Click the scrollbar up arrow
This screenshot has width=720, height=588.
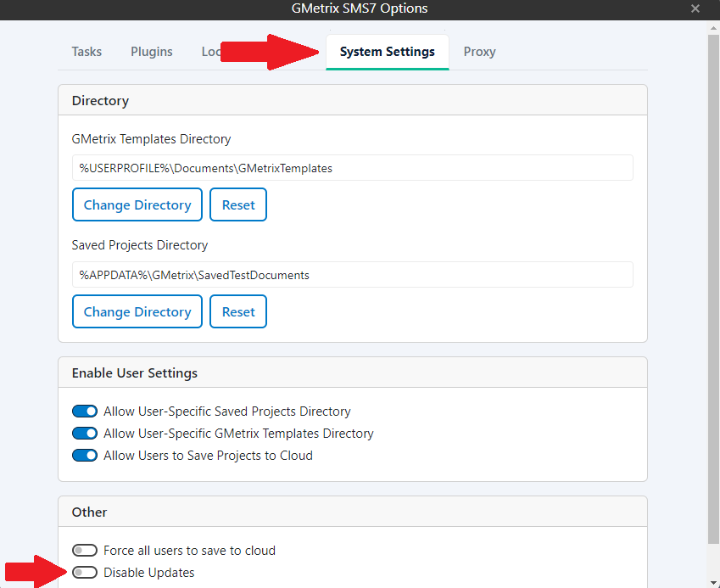coord(713,27)
